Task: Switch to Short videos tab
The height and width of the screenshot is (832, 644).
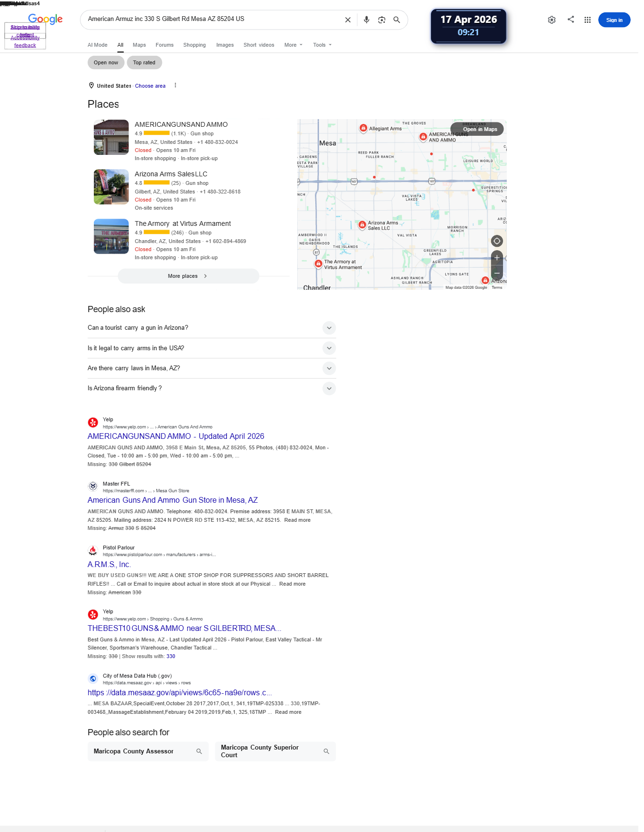Action: click(x=259, y=45)
